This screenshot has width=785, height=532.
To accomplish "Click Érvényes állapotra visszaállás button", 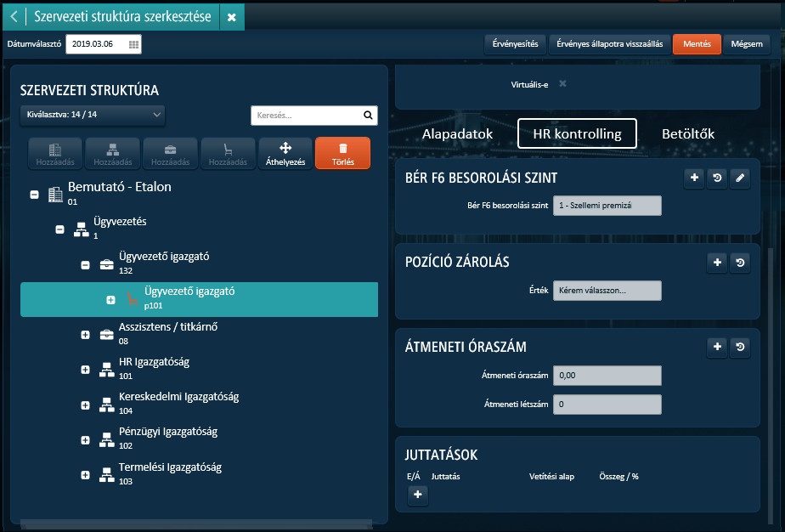I will click(609, 44).
